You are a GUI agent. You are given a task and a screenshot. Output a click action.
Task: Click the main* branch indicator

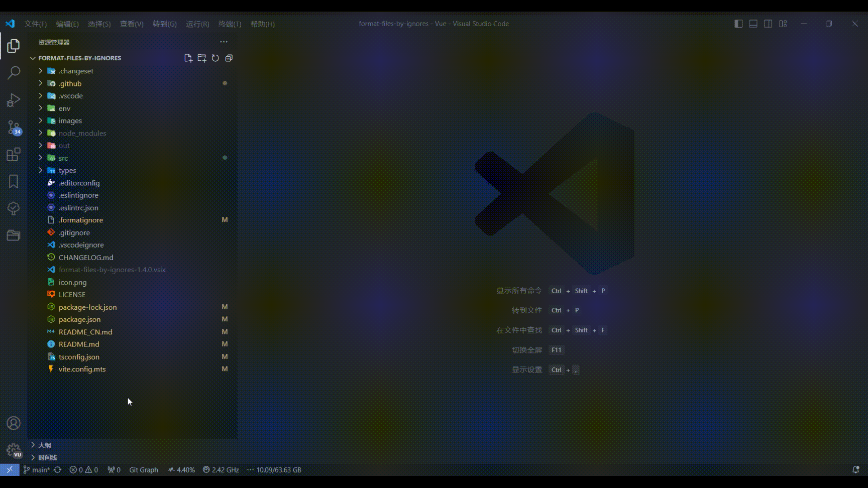click(x=37, y=470)
